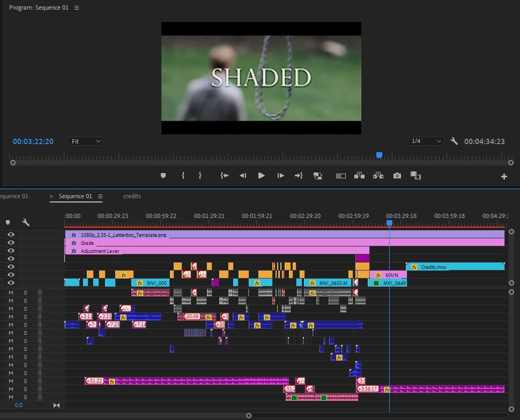Click the Lift button icon
Screen dimensions: 520x420
(x=359, y=175)
